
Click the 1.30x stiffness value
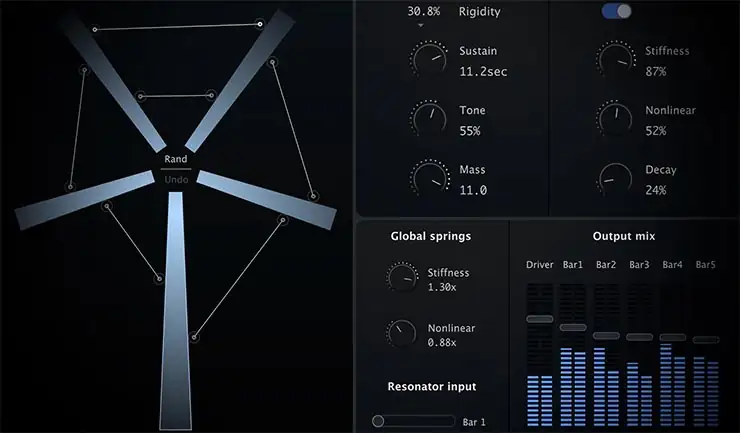(442, 287)
